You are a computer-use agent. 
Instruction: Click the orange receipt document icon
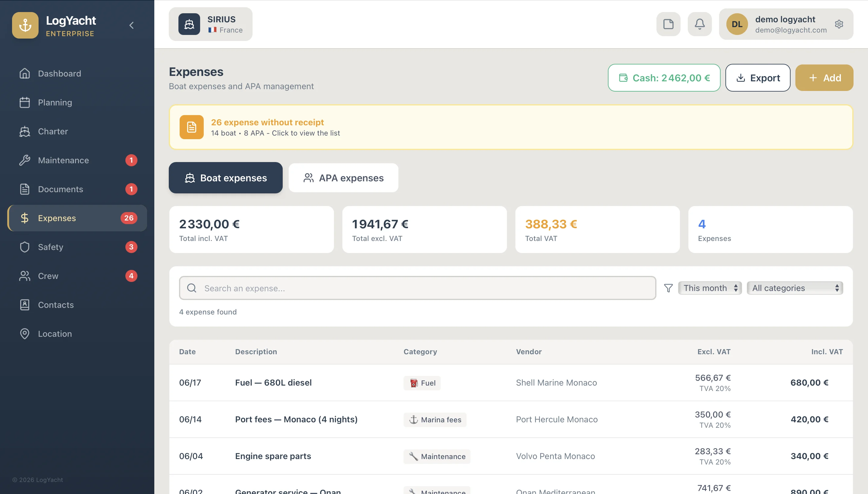tap(191, 127)
